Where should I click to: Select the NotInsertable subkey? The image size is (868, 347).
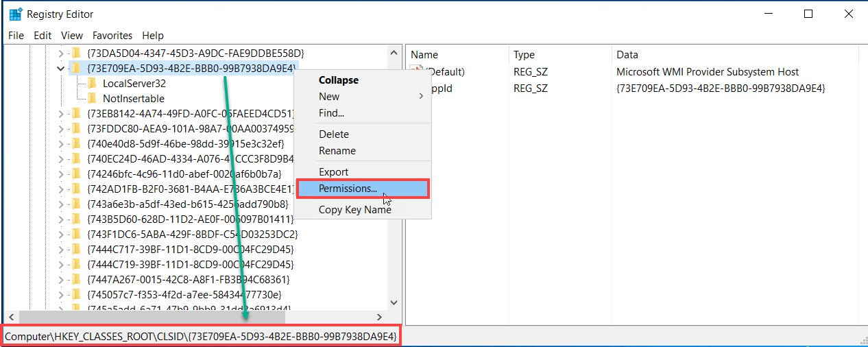(134, 98)
